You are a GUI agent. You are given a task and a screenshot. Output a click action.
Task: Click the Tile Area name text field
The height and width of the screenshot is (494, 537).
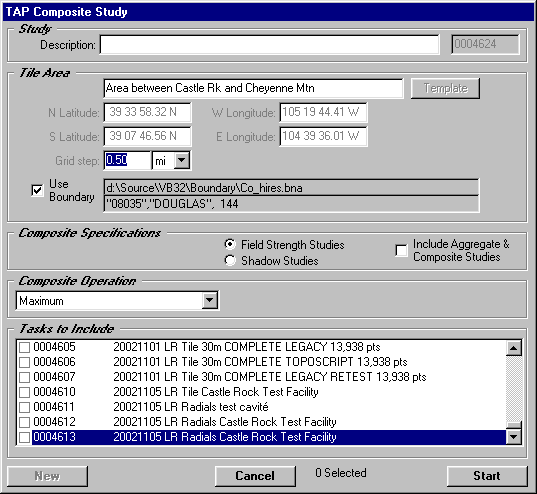tap(253, 88)
